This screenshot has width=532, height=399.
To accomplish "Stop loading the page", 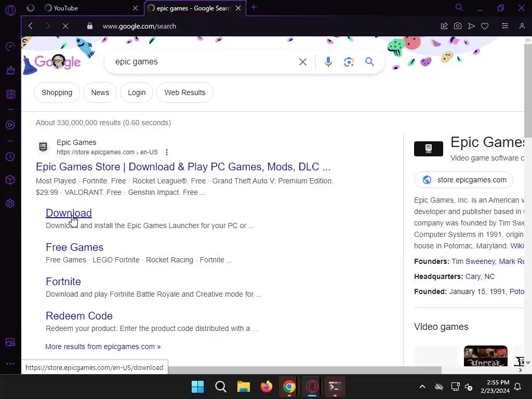I will click(65, 26).
